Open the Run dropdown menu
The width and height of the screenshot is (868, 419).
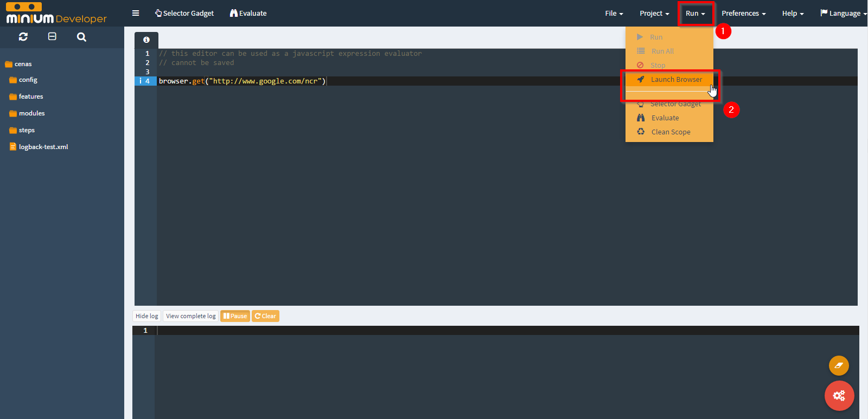click(695, 13)
